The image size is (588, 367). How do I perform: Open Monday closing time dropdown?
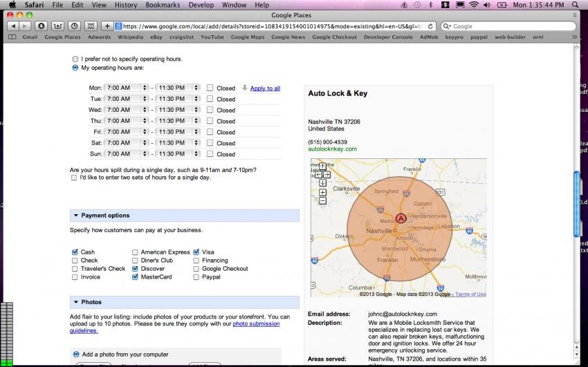point(177,88)
